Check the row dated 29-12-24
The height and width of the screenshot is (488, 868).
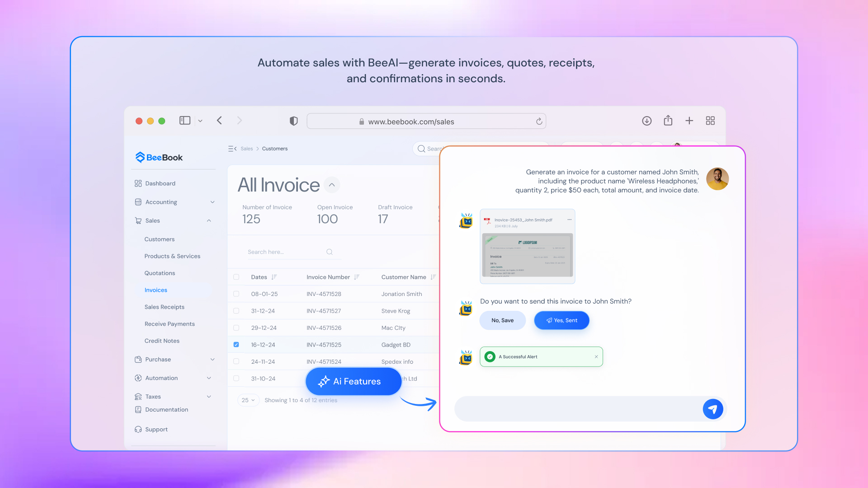[236, 328]
